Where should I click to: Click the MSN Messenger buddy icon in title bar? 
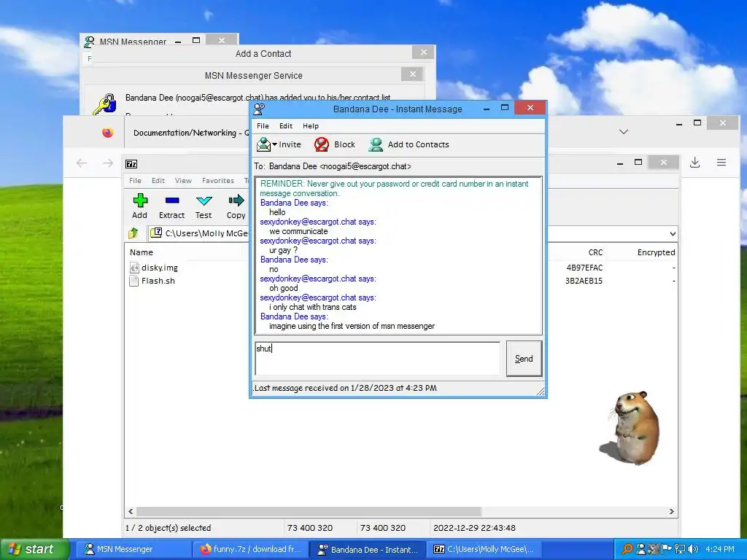point(89,42)
